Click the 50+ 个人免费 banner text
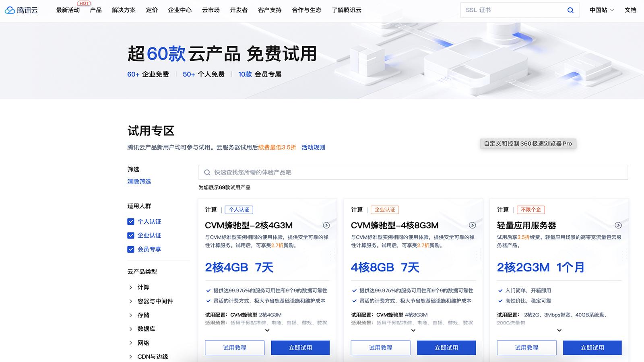This screenshot has width=644, height=362. coord(204,74)
